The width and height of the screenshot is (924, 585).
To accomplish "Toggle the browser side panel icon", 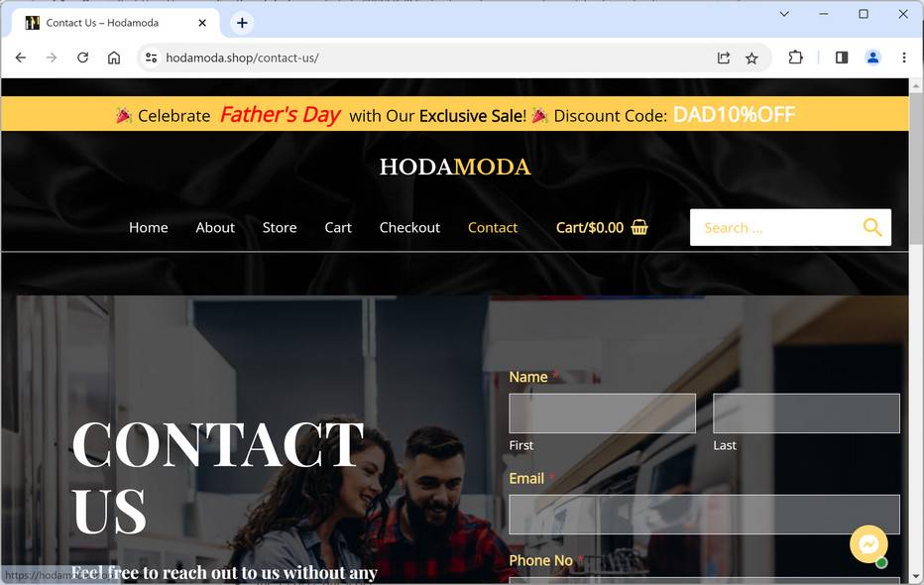I will click(x=842, y=58).
